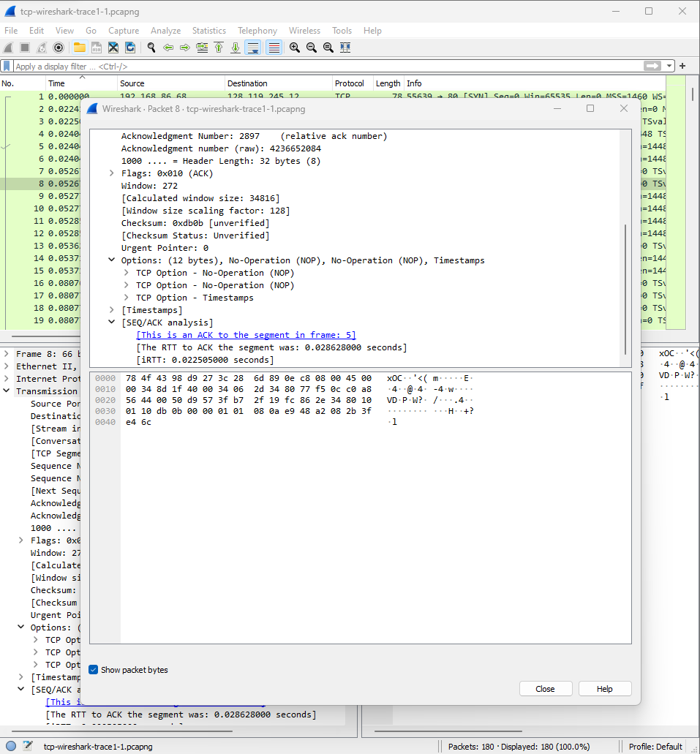Image resolution: width=700 pixels, height=754 pixels.
Task: Jump to last packet down arrow
Action: (236, 48)
